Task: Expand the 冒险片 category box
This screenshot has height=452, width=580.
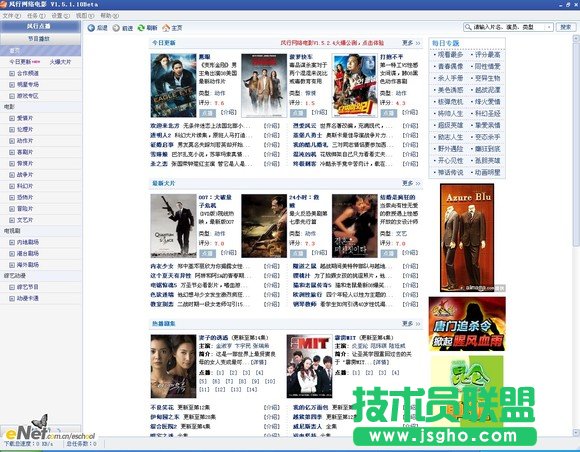Action: point(12,209)
